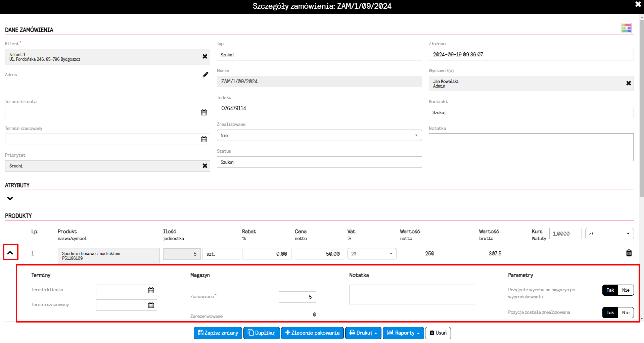Screen dimensions: 644x343
Task: Click the Zapisz zmiany button
Action: point(218,333)
